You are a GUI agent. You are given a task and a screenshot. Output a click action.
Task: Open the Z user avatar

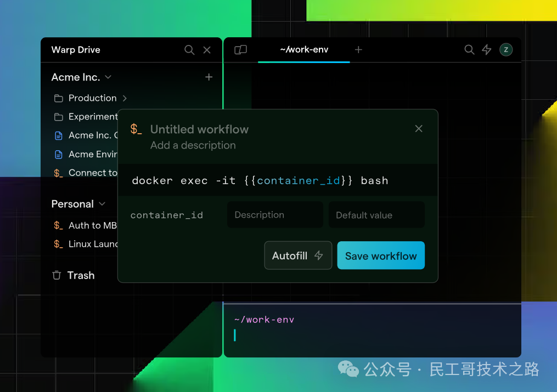click(x=506, y=50)
